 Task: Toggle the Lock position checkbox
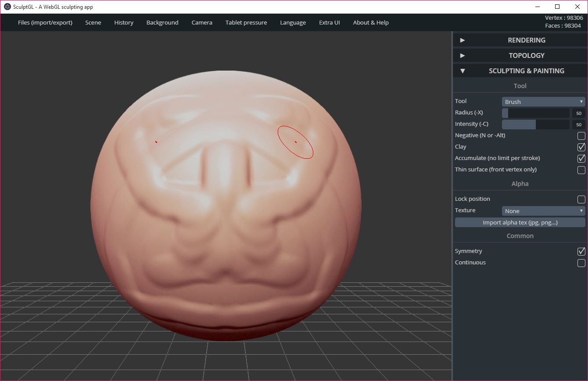pos(581,199)
